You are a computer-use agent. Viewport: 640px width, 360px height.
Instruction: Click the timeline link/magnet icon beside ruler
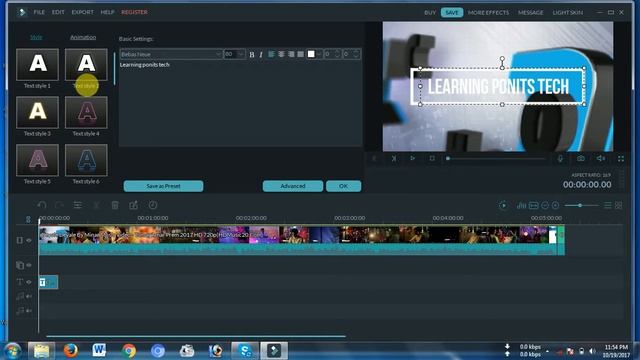[28, 220]
